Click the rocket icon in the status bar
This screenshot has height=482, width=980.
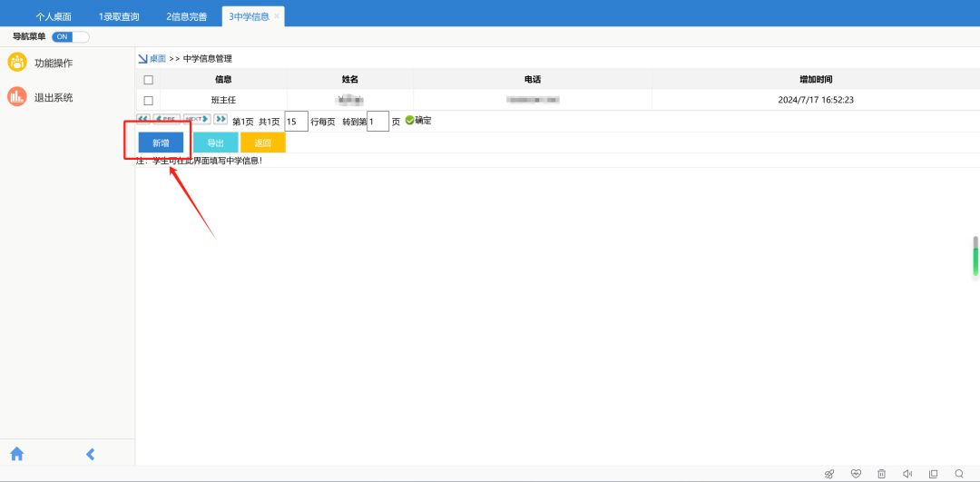click(x=828, y=474)
